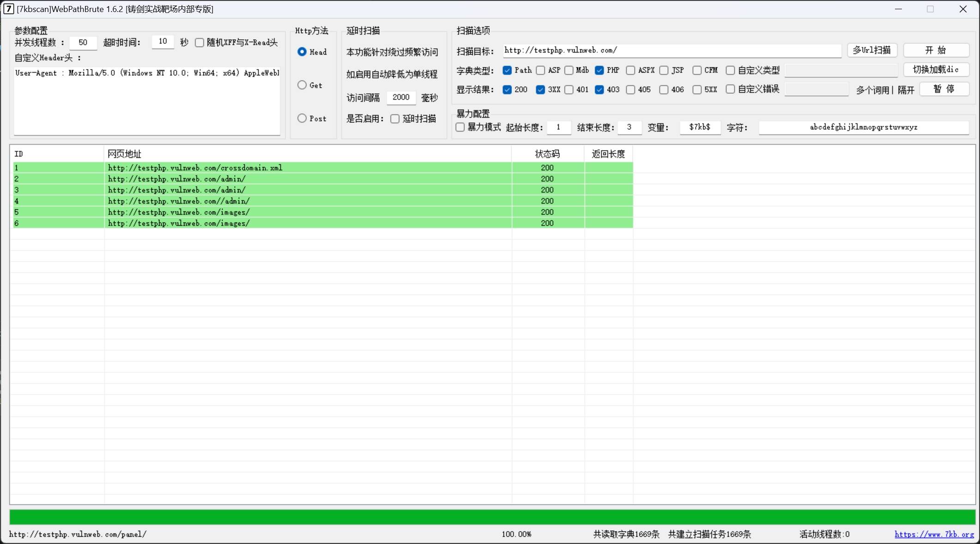Image resolution: width=980 pixels, height=544 pixels.
Task: Enable brute-force mode checkbox (暴力模式)
Action: point(460,127)
